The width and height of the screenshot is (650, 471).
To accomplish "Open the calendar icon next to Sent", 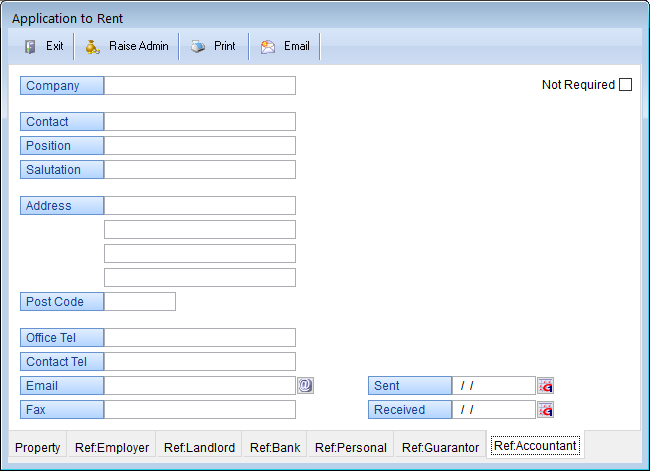I will [546, 386].
